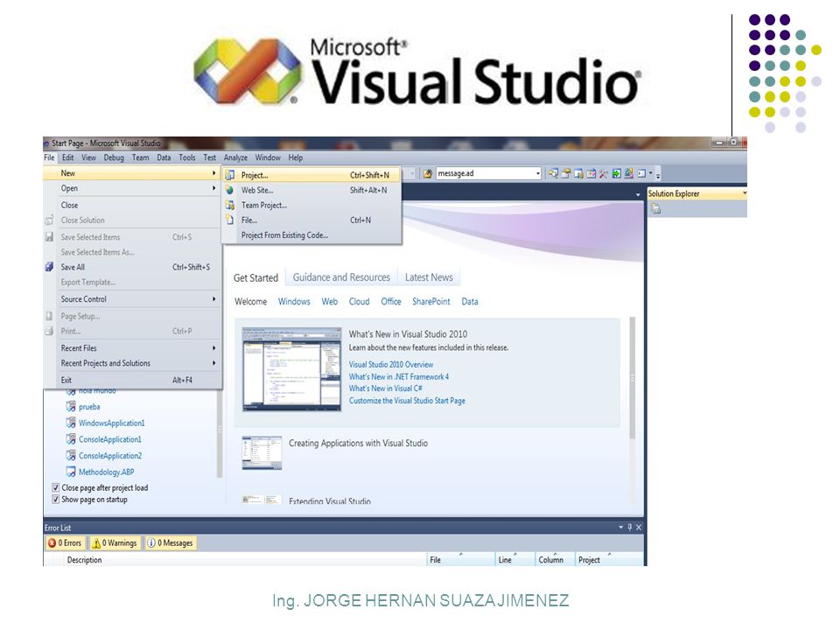Viewport: 840px width, 630px height.
Task: Click the find-in-files icon beside message.ad box
Action: tap(427, 173)
